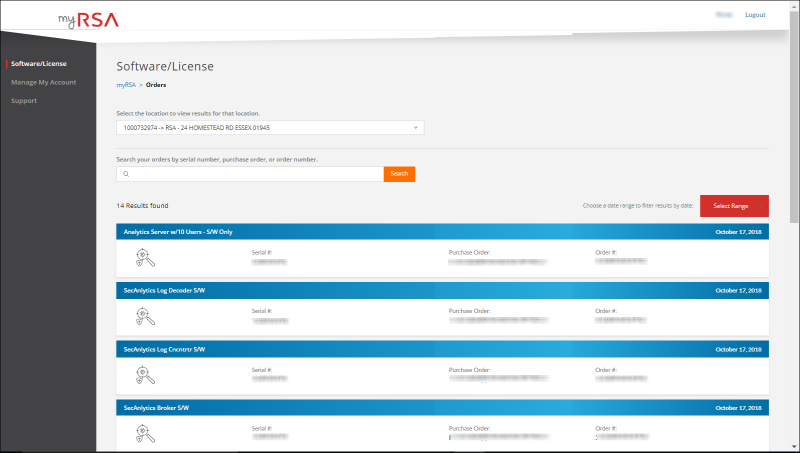Image resolution: width=800 pixels, height=453 pixels.
Task: Open the Select Range date filter
Action: [734, 206]
